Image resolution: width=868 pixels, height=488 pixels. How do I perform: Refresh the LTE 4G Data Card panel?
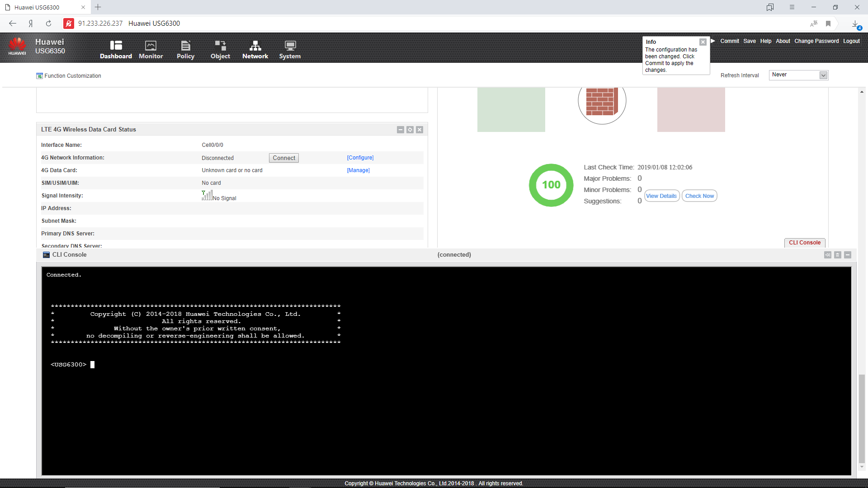coord(410,130)
